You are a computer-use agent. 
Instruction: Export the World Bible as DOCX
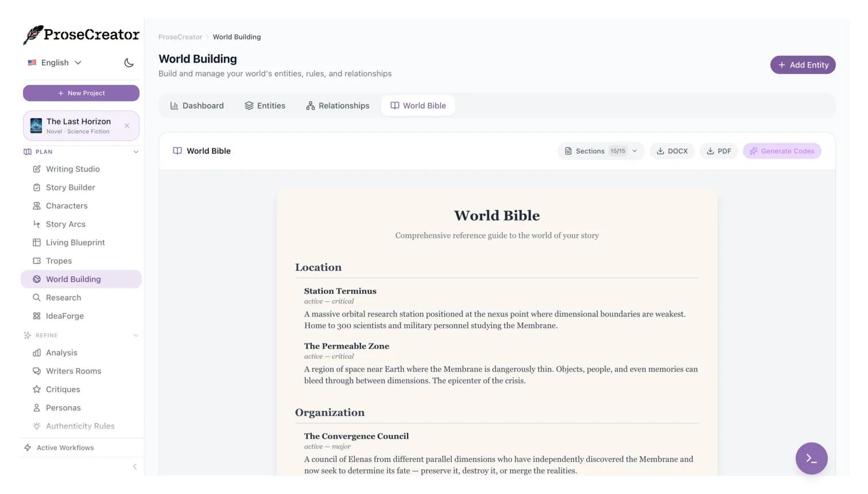(x=672, y=151)
